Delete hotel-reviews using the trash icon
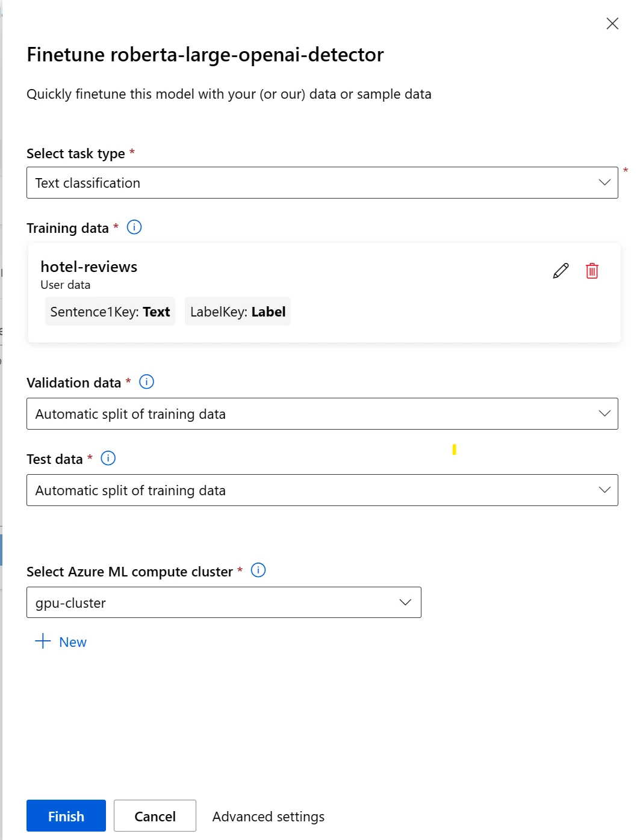This screenshot has height=840, width=640. coord(592,271)
